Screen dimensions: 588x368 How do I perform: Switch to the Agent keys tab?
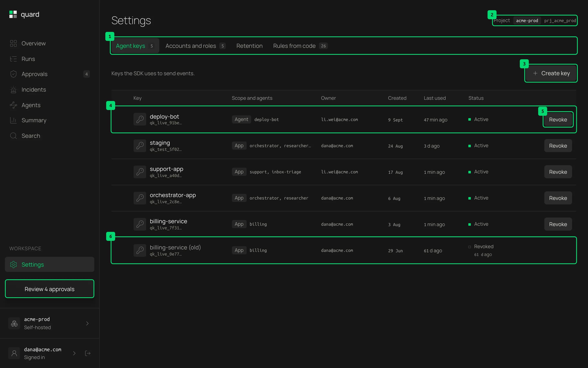[x=135, y=46]
